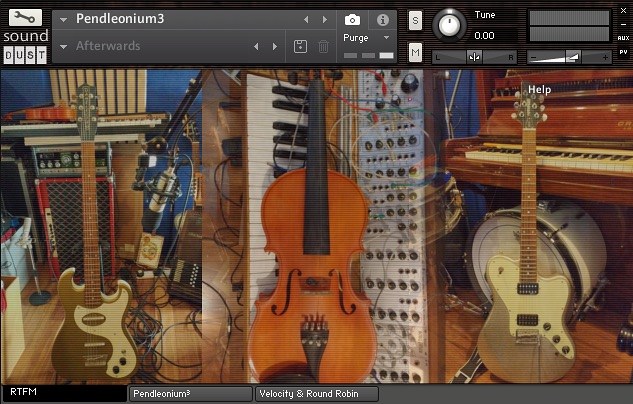Toggle the Mute M button
633x404 pixels.
pos(415,52)
